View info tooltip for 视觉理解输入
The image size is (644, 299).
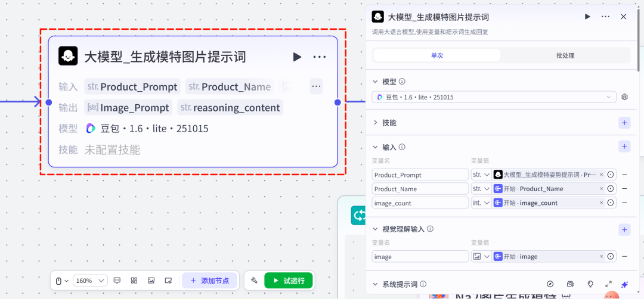[x=431, y=229]
